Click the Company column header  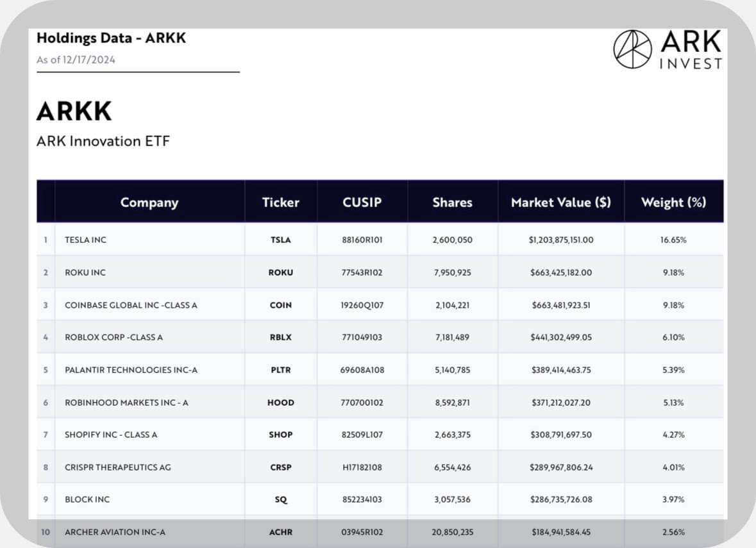149,203
